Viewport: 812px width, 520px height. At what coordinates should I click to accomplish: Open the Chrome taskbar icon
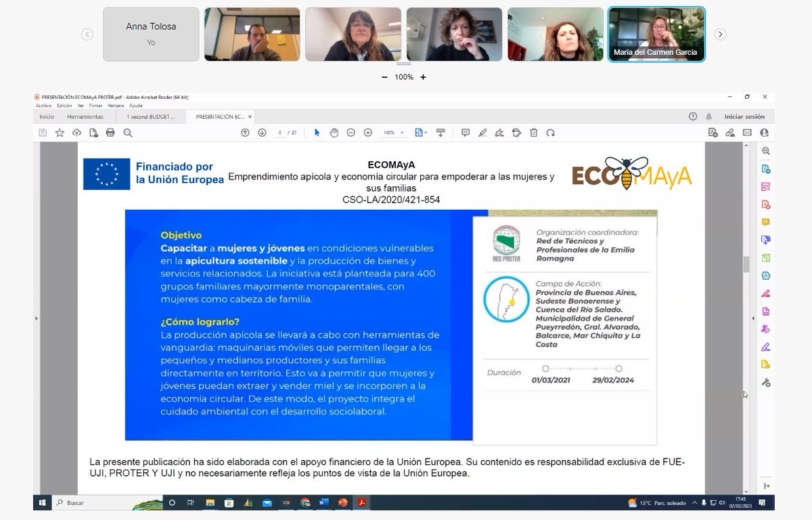(x=304, y=503)
